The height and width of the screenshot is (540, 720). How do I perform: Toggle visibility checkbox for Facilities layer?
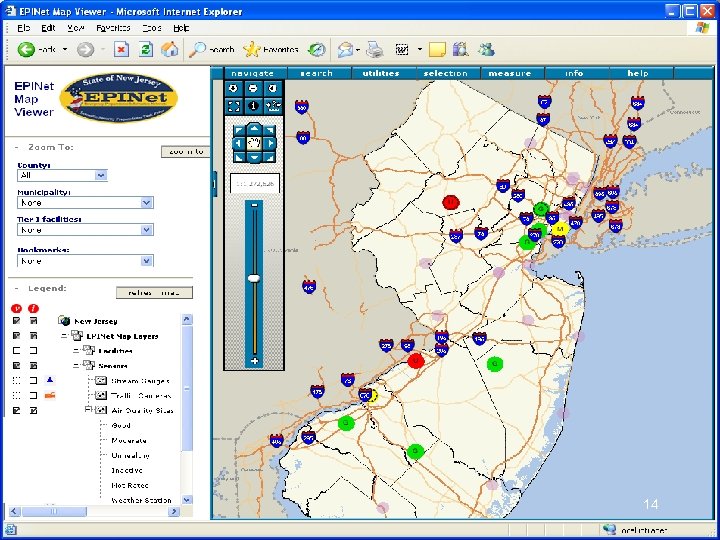click(x=17, y=351)
